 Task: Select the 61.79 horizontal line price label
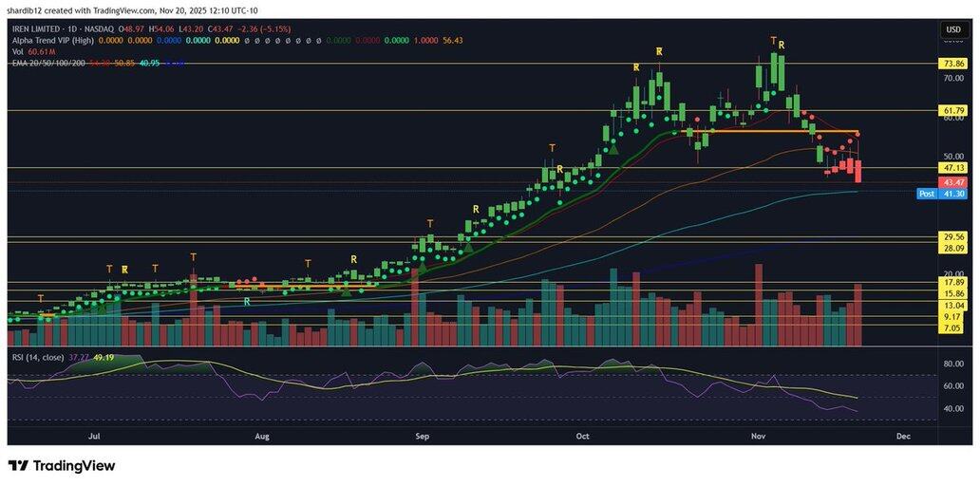pos(952,111)
